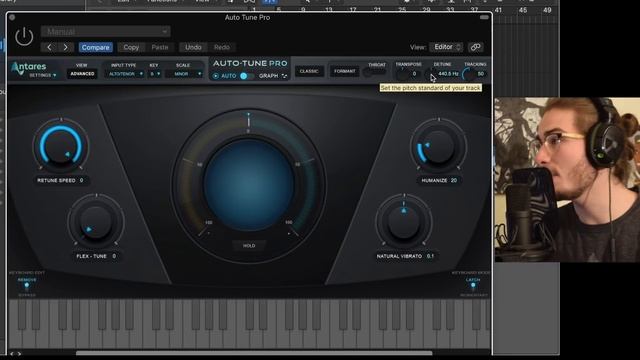Toggle Classic mode
Viewport: 640px width, 360px height.
tap(309, 71)
